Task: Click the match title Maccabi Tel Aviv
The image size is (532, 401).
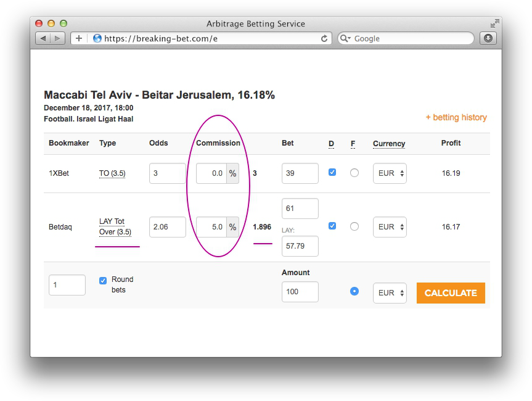Action: [x=159, y=95]
